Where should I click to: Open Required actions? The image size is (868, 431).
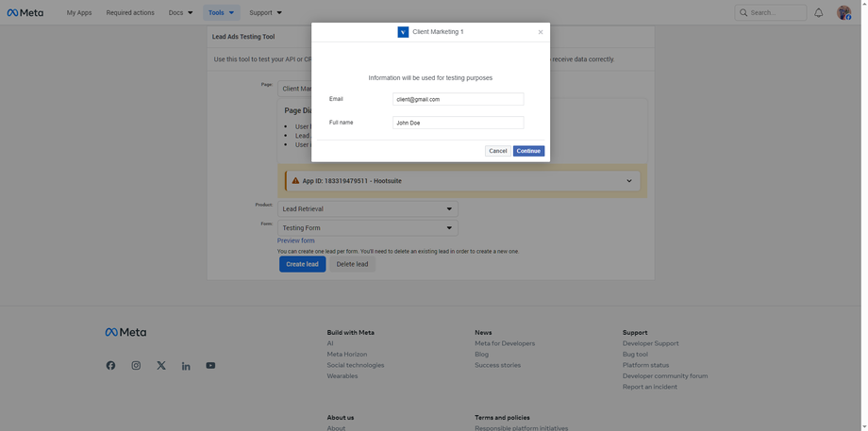[x=130, y=12]
